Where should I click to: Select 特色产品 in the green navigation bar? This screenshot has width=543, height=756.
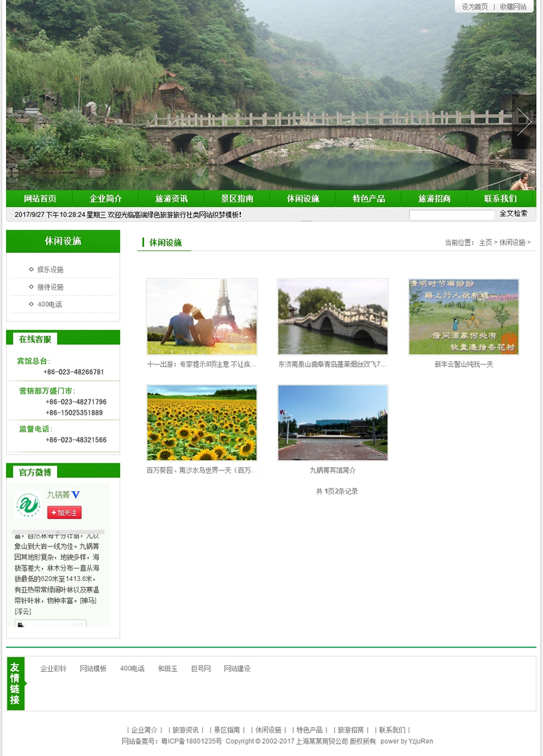click(x=369, y=199)
